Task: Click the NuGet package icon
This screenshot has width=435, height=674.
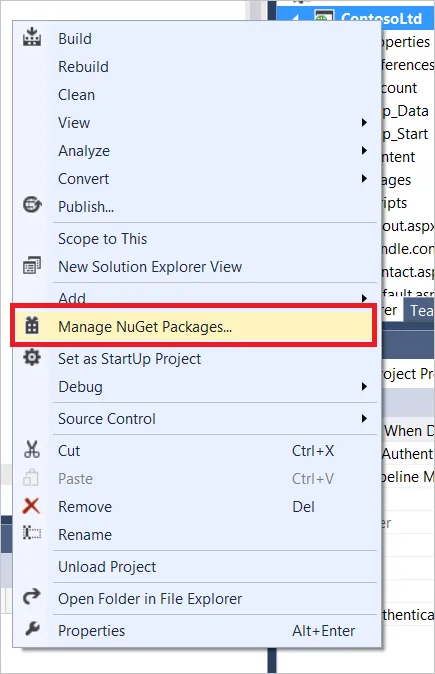Action: point(32,326)
